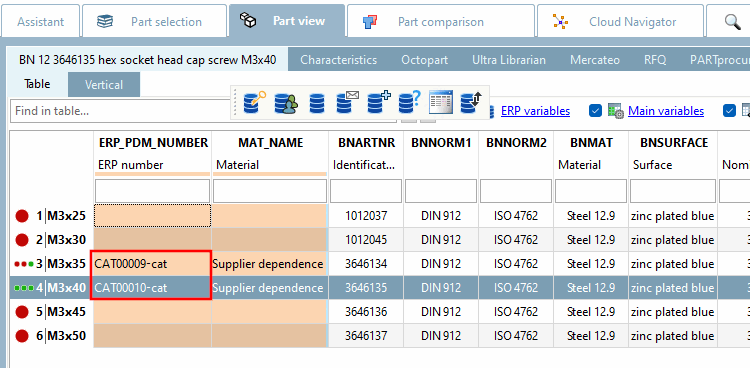Sort by the ERP_PDM_NUMBER column header
The height and width of the screenshot is (368, 750).
pyautogui.click(x=153, y=143)
